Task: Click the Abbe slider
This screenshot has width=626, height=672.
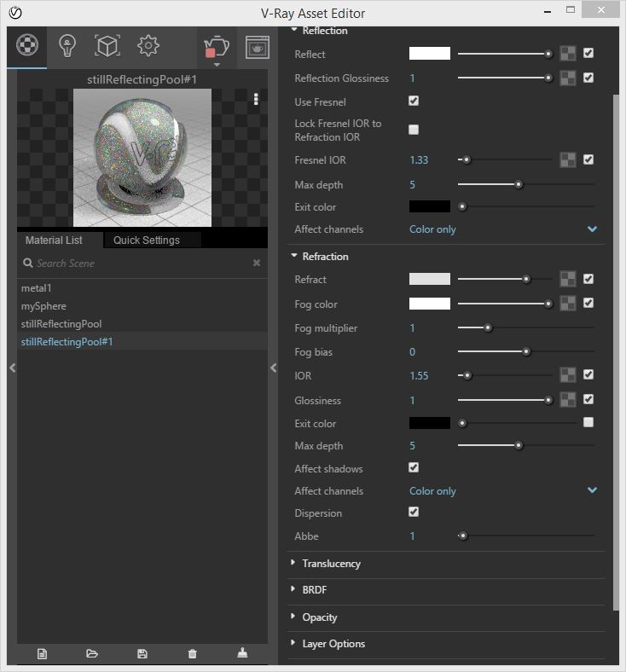Action: tap(526, 536)
